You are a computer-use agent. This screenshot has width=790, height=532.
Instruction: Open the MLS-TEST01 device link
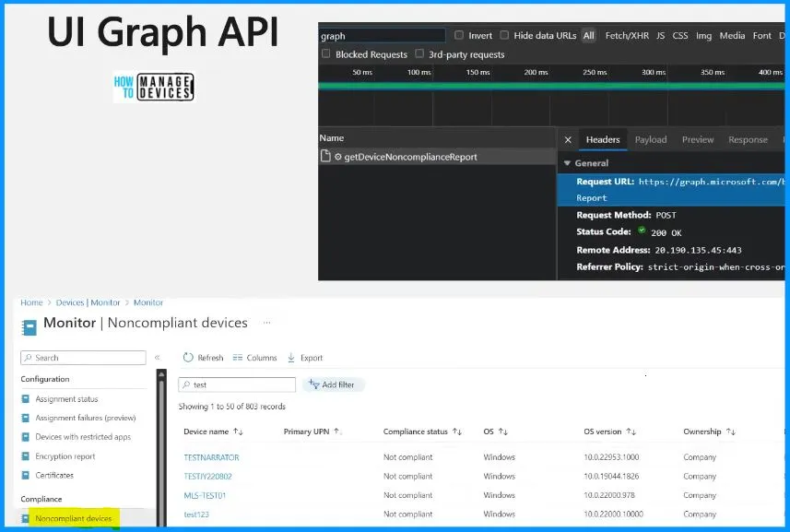(x=205, y=495)
